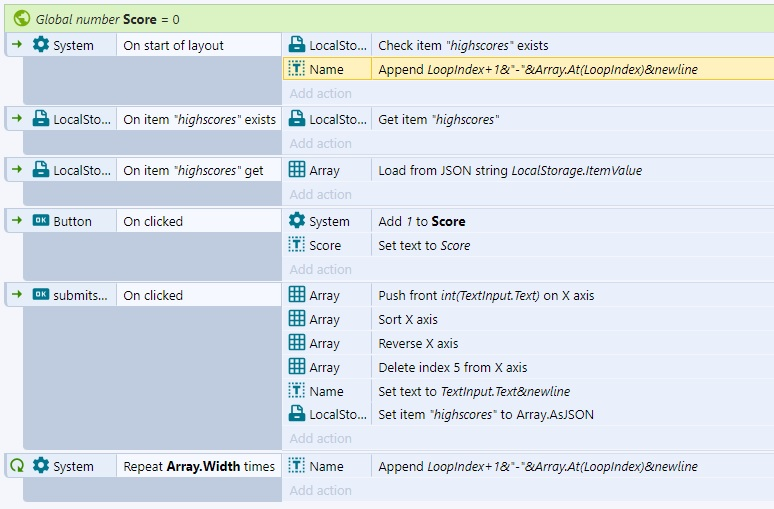
Task: Click the loop icon of the Repeat event
Action: point(17,466)
